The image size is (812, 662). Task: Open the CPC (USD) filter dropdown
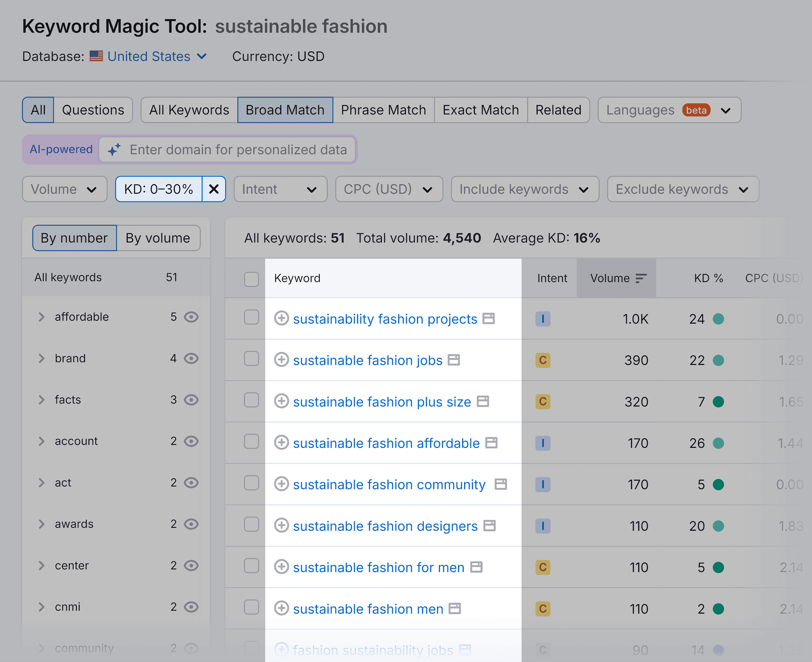pyautogui.click(x=389, y=189)
